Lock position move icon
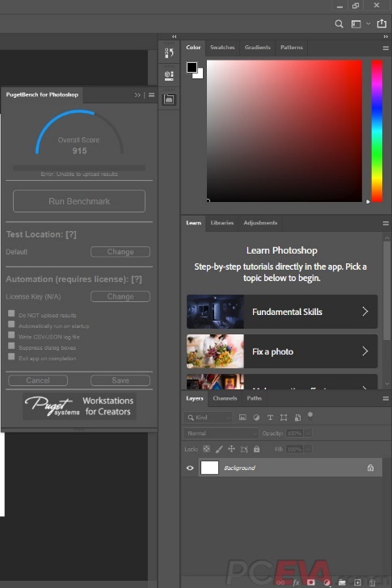 pyautogui.click(x=231, y=449)
